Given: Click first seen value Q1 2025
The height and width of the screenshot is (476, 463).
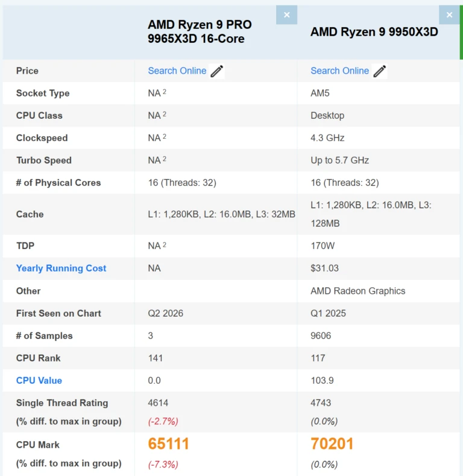Looking at the screenshot, I should tap(329, 313).
